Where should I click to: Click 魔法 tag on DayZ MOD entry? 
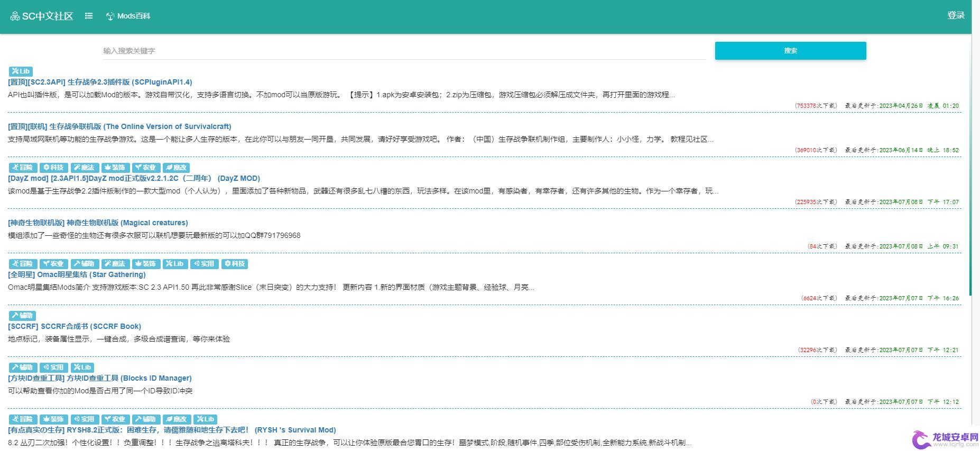click(84, 168)
